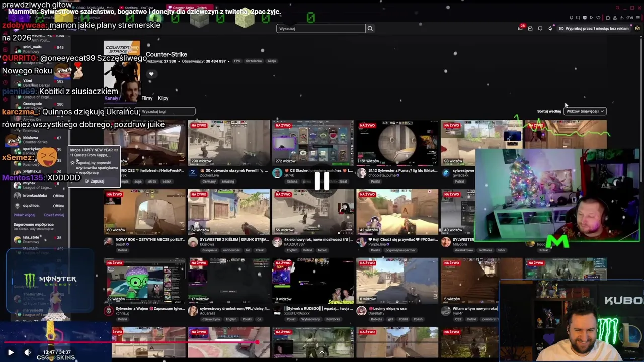Open the stream thumbnail with 299 widzów
Screen dimensions: 644x362
(x=229, y=143)
